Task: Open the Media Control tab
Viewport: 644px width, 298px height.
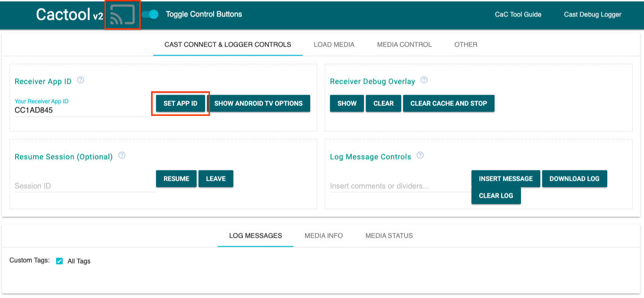Action: pos(404,44)
